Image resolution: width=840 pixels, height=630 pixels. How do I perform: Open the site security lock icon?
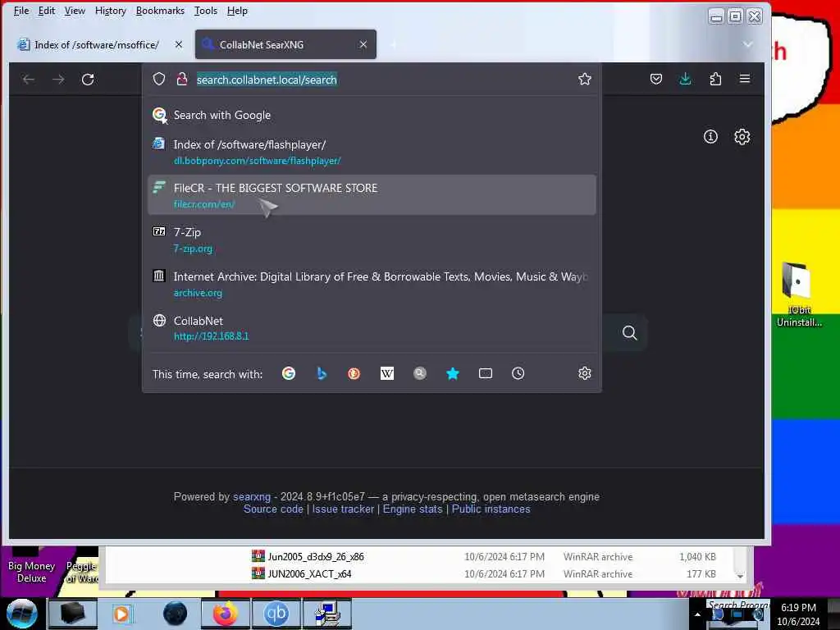[182, 80]
